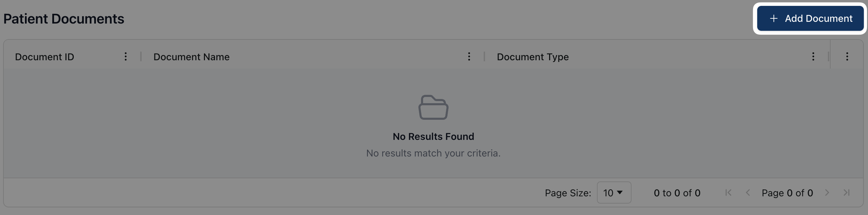
Task: Go to the previous page of results
Action: pos(748,192)
